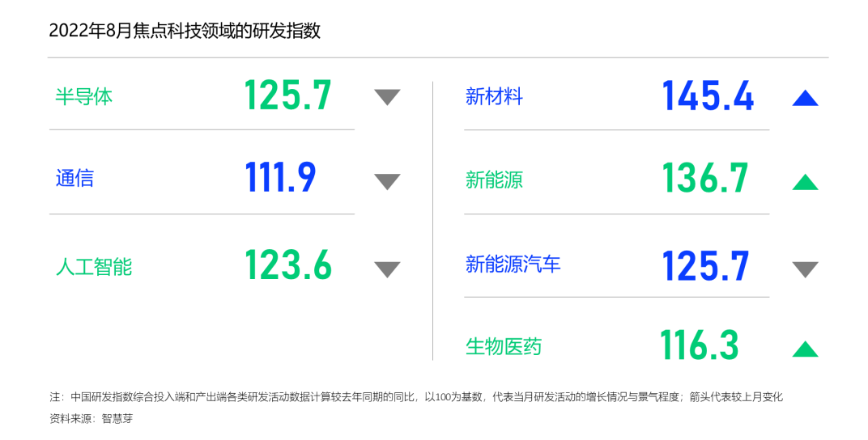Click the gray down arrow beside 半导体
This screenshot has width=868, height=440.
[387, 97]
